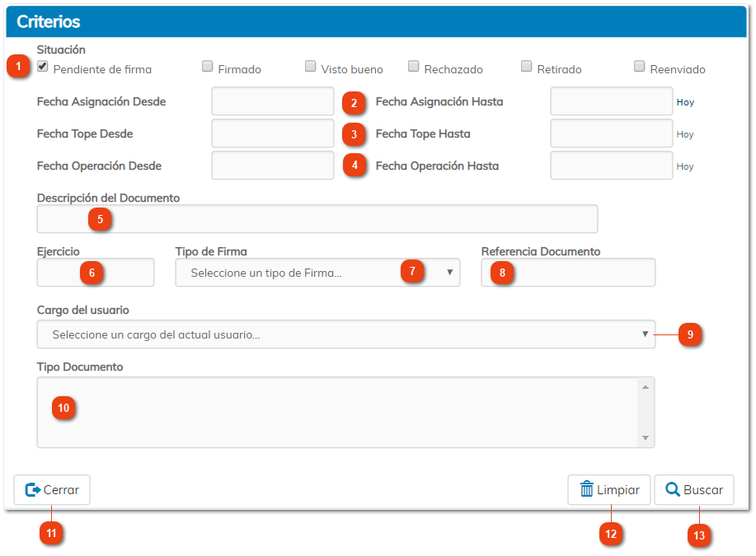Screen dimensions: 756x556
Task: Check the Visto bueno option
Action: [x=311, y=67]
